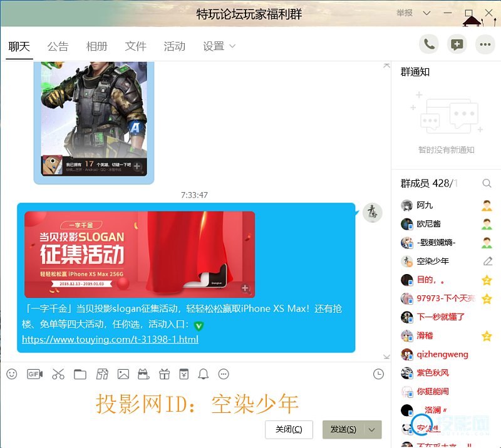Select member 阿九 in the member list
The width and height of the screenshot is (501, 448).
tap(445, 205)
